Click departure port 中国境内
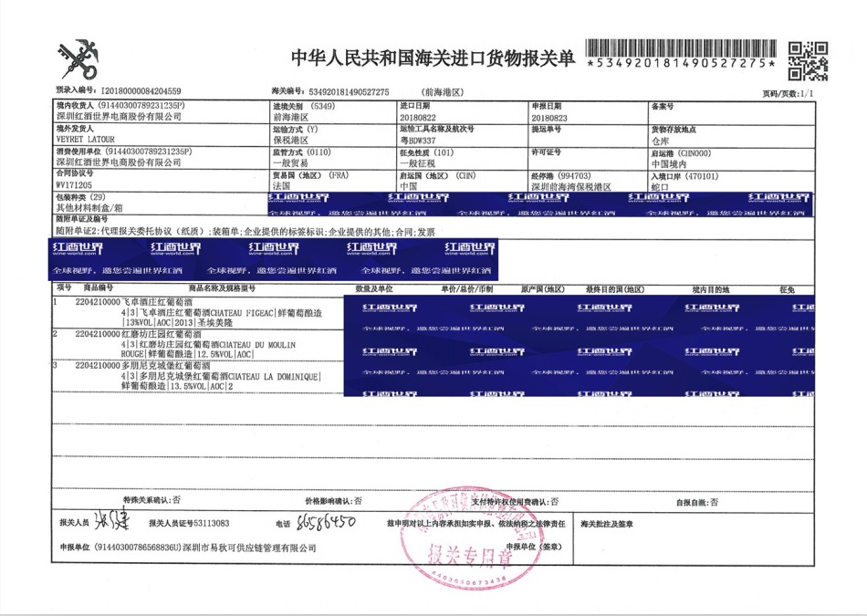Viewport: 867px width, 616px height. tap(669, 164)
